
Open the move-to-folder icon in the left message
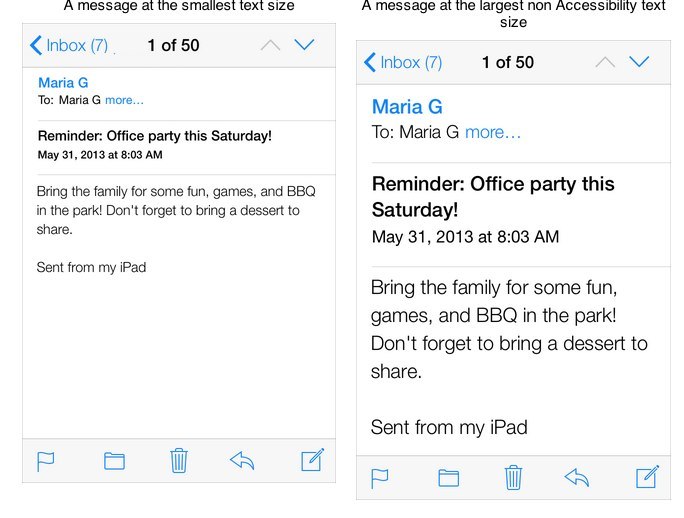[x=114, y=461]
